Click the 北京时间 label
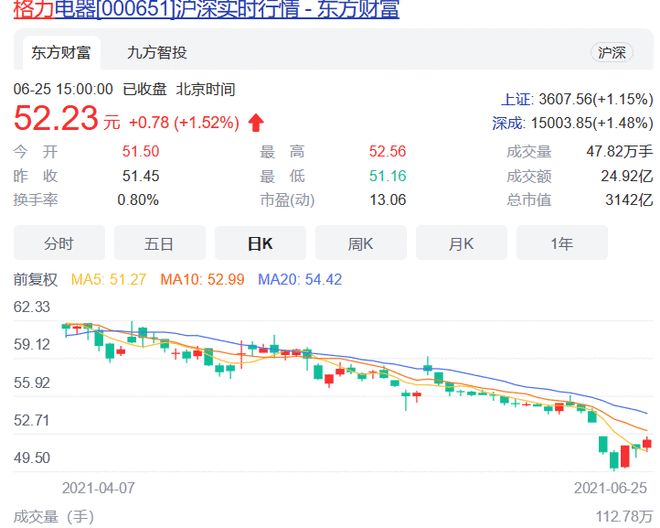660x528 pixels. click(x=205, y=89)
